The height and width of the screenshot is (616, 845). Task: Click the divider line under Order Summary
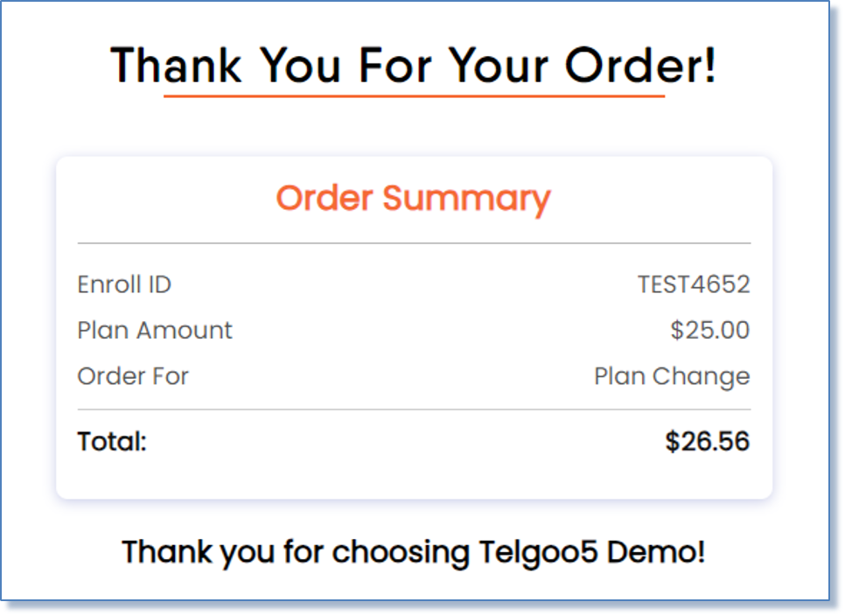(414, 243)
